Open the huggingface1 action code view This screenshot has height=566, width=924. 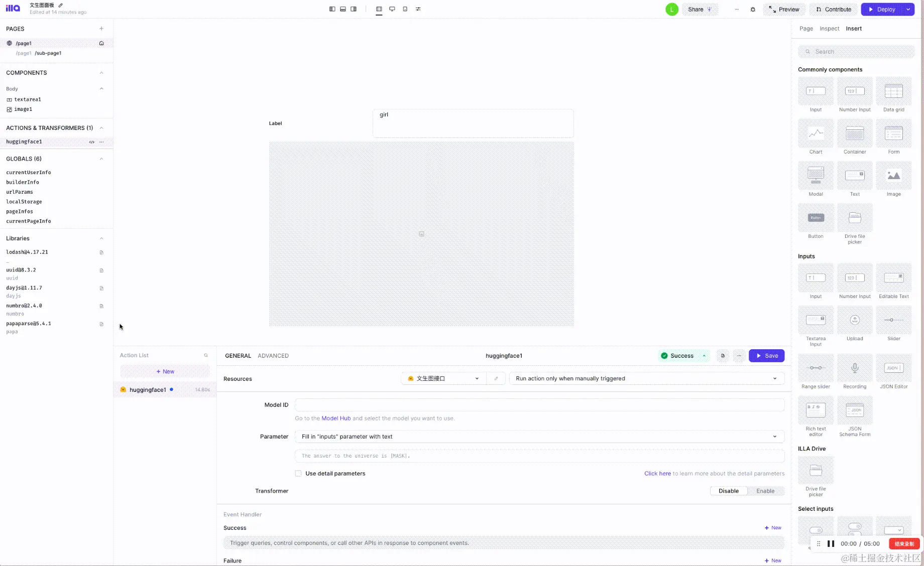[x=91, y=142]
